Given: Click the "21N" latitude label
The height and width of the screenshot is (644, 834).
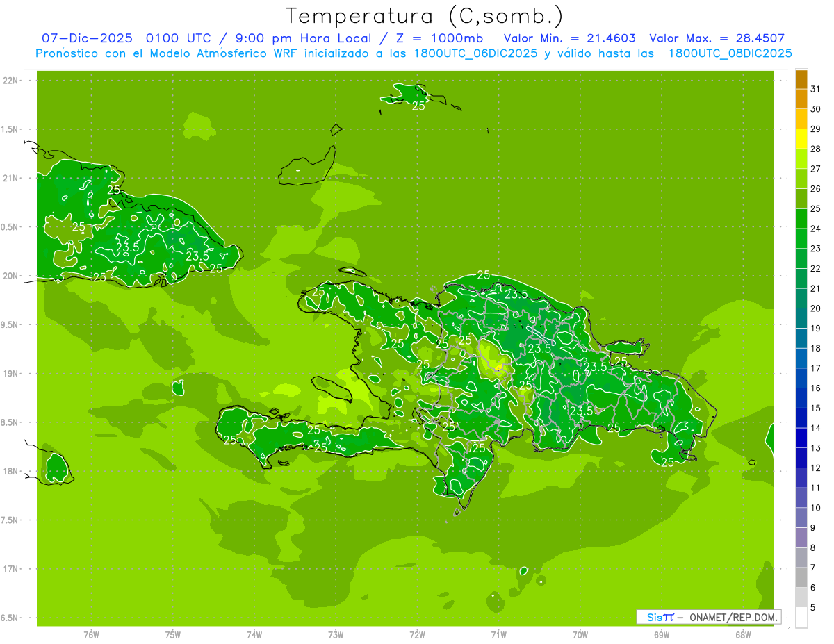Looking at the screenshot, I should [11, 178].
